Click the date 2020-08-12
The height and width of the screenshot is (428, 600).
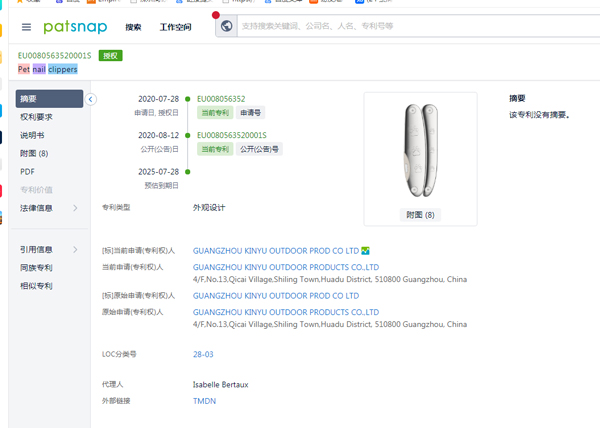point(158,135)
